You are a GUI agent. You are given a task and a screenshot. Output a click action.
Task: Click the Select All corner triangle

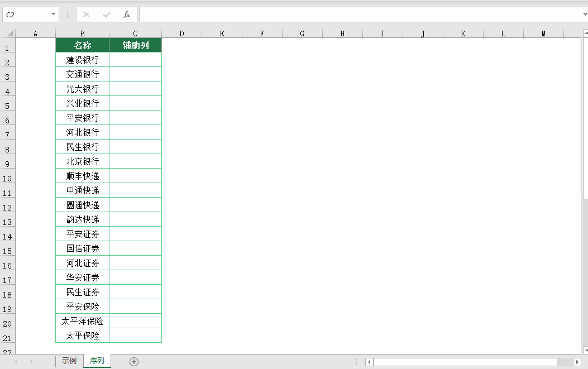pos(11,33)
